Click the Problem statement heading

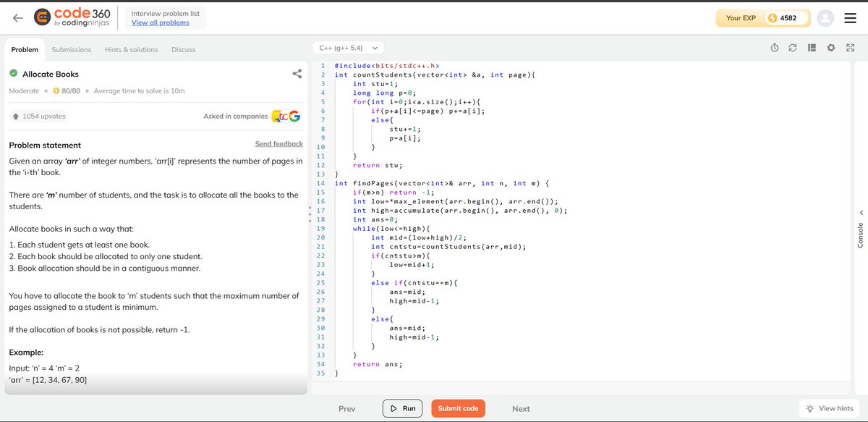pyautogui.click(x=45, y=145)
